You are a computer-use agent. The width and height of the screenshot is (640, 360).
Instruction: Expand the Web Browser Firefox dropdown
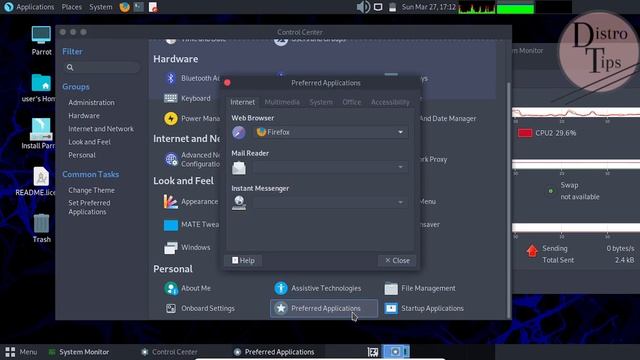pos(330,132)
